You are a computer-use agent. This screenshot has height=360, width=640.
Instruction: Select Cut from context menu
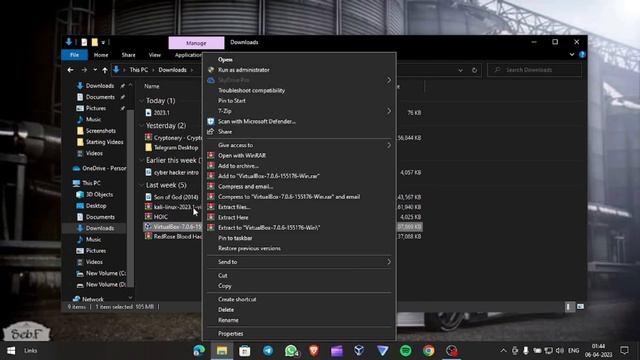pos(222,276)
